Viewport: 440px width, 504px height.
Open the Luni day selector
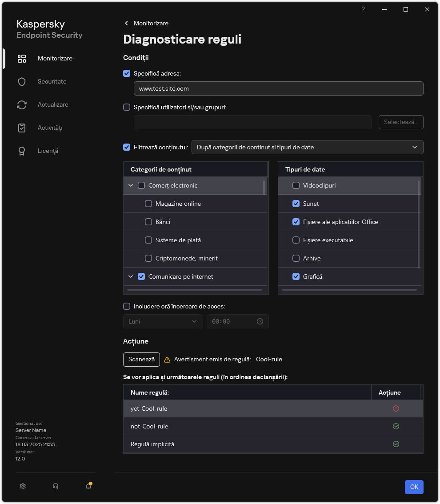click(x=163, y=321)
